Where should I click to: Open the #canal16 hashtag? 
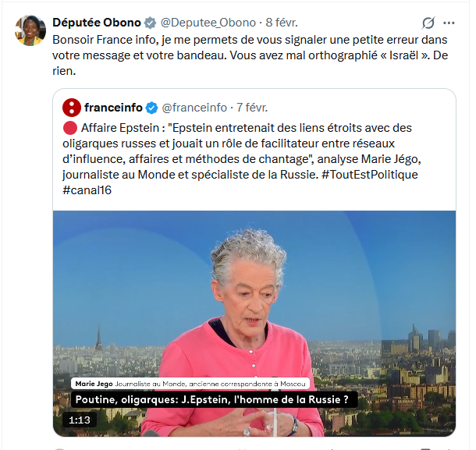(x=87, y=190)
